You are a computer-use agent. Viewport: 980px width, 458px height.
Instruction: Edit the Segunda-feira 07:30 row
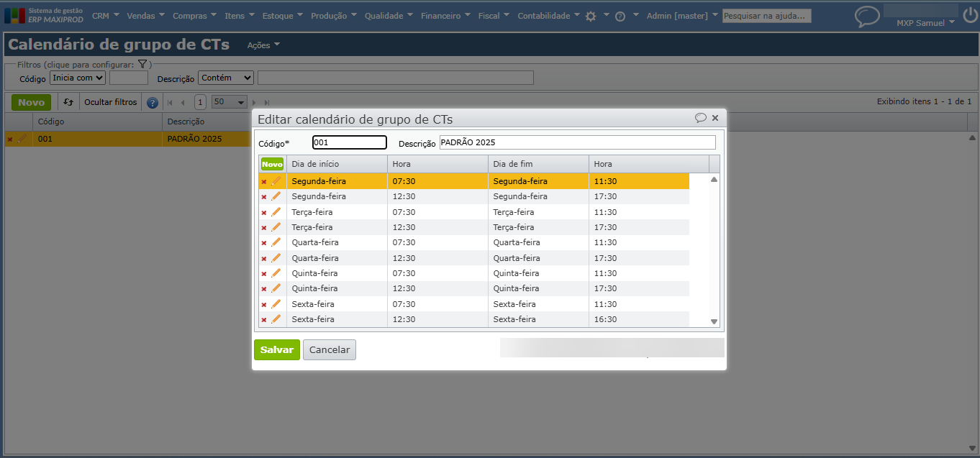tap(276, 181)
